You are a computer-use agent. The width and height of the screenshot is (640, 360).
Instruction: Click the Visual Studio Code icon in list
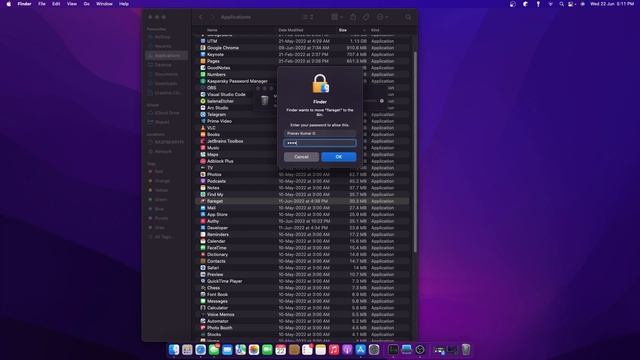(x=203, y=94)
